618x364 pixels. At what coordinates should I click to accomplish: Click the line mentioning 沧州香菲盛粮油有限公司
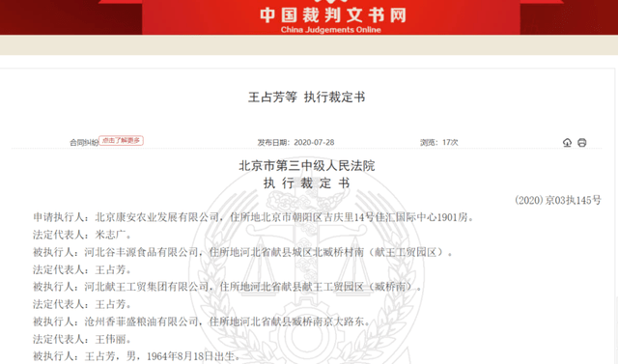202,322
